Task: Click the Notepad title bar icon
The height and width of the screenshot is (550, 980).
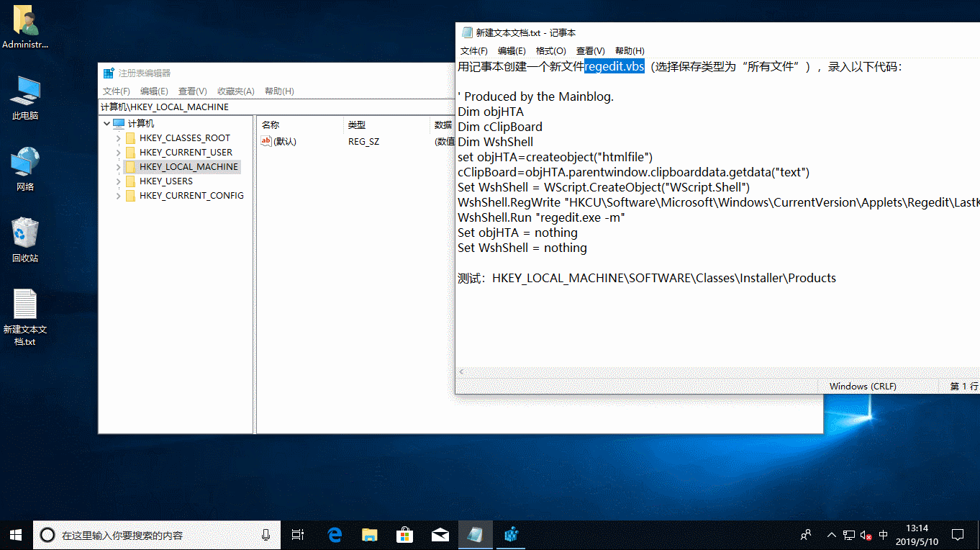Action: tap(466, 32)
